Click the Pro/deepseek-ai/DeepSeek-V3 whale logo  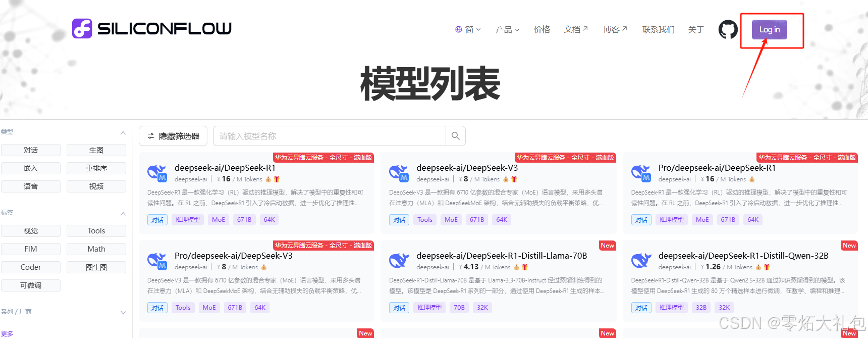coord(157,261)
